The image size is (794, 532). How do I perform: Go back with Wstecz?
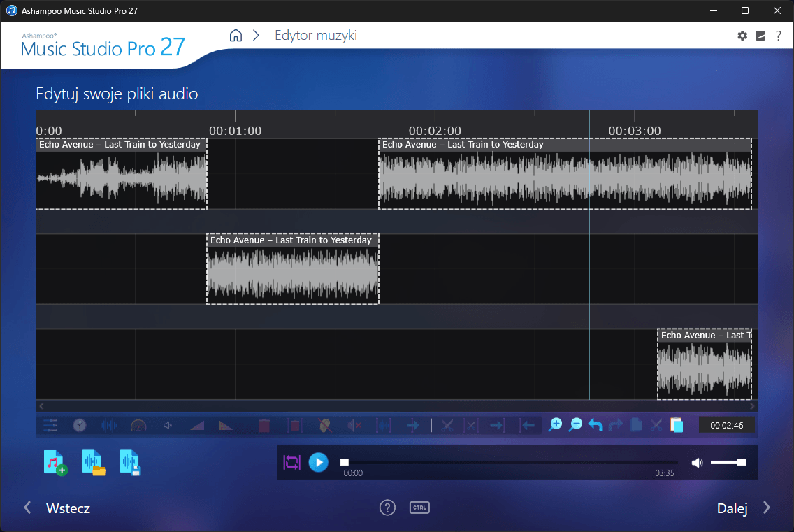coord(57,508)
